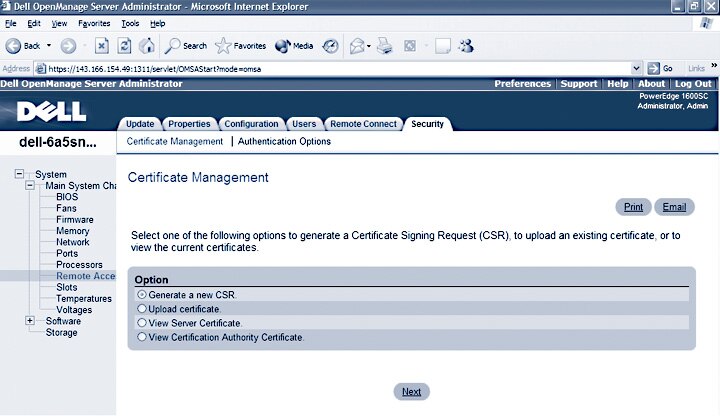Open Help link in OpenManage header
The image size is (720, 416).
(618, 84)
